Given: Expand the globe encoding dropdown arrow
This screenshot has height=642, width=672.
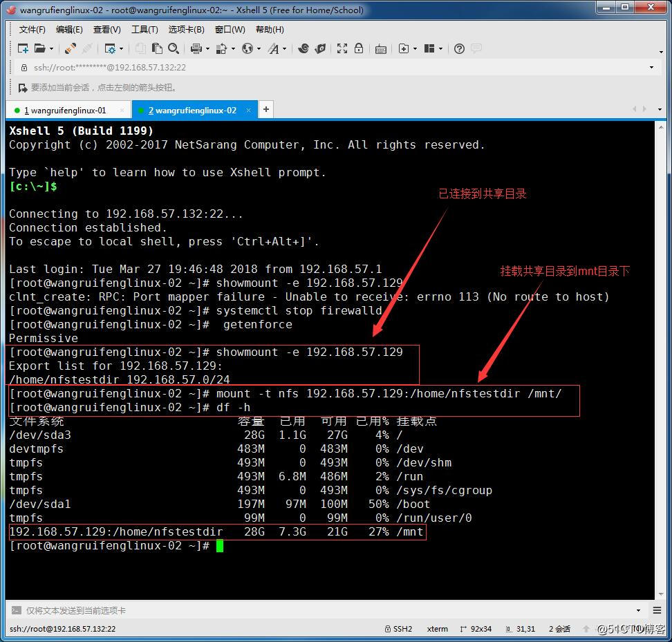Looking at the screenshot, I should coord(259,49).
